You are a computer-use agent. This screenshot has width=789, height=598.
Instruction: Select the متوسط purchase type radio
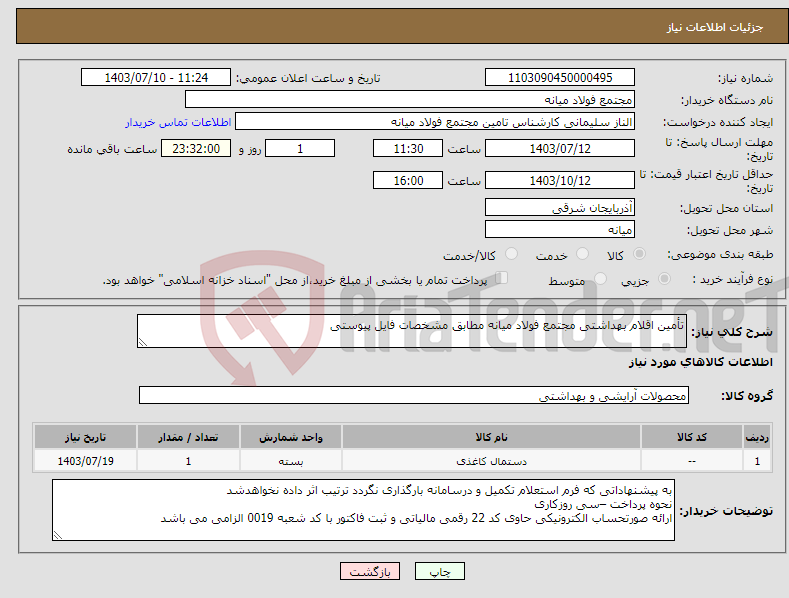(x=600, y=278)
